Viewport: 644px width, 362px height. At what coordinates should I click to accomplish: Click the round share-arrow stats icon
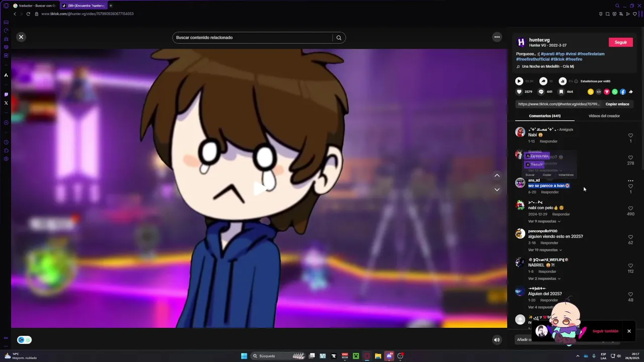click(543, 81)
